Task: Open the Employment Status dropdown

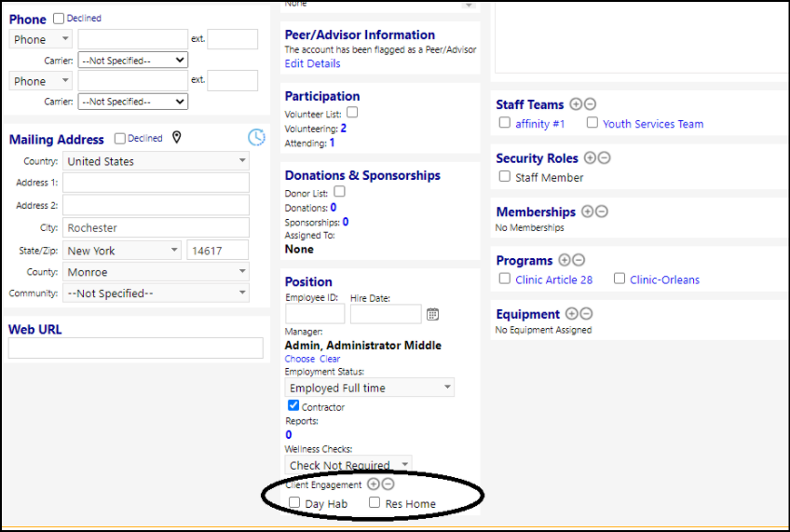Action: (x=369, y=388)
